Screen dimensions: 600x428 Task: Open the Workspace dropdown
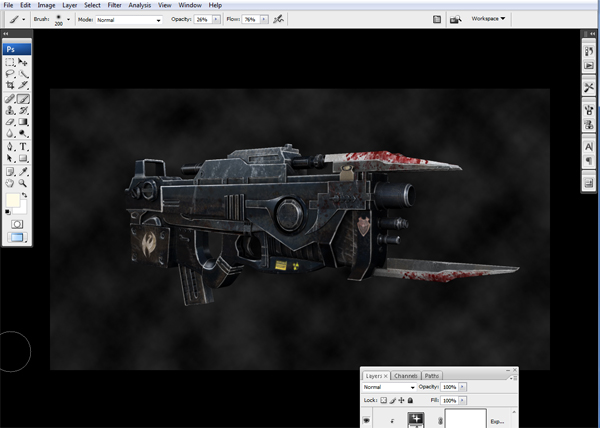point(488,18)
